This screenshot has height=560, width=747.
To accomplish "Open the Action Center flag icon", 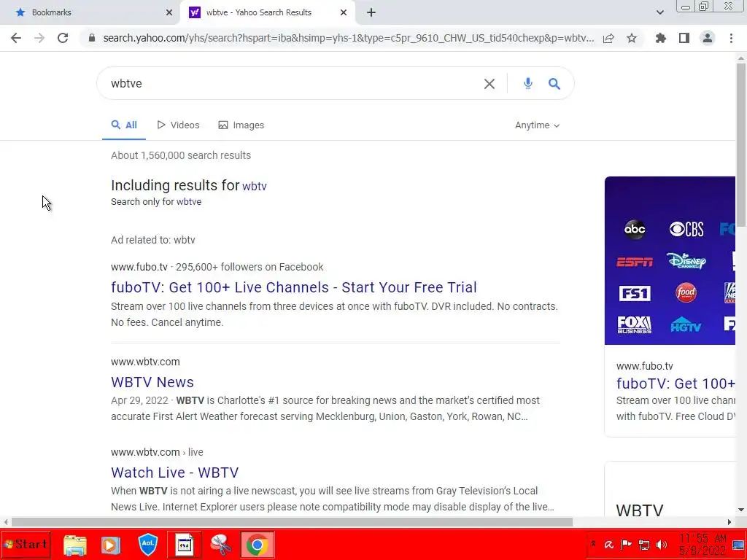I will click(627, 544).
